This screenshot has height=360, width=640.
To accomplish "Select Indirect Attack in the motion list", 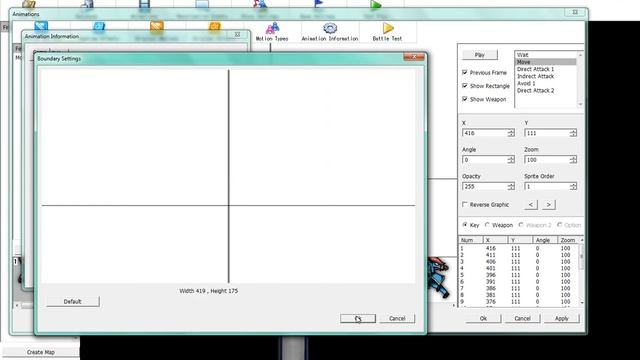I will 546,76.
